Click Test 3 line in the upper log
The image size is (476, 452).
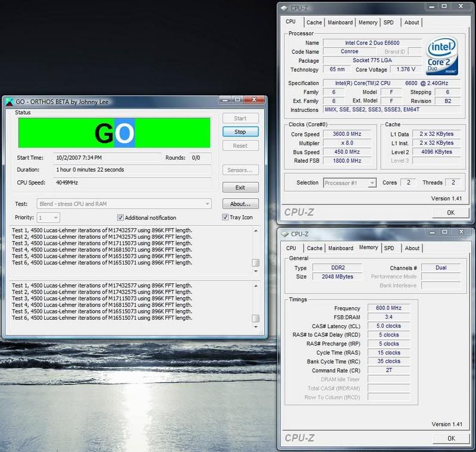(102, 244)
